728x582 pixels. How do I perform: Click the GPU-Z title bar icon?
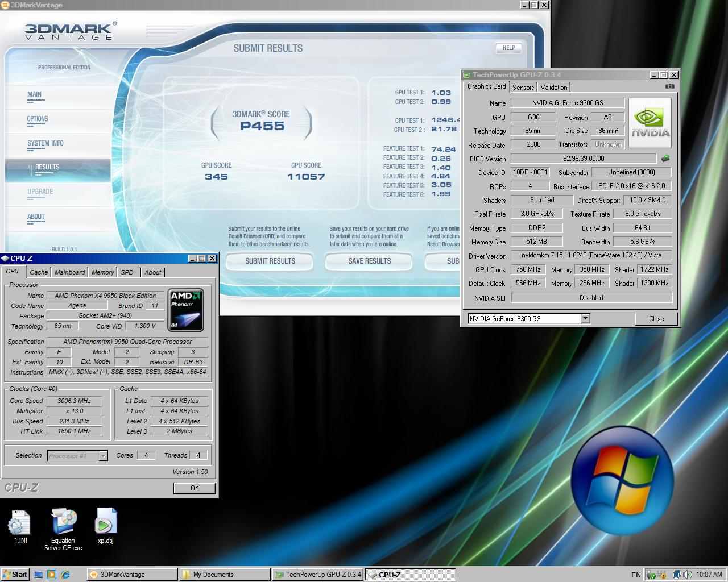click(x=467, y=74)
